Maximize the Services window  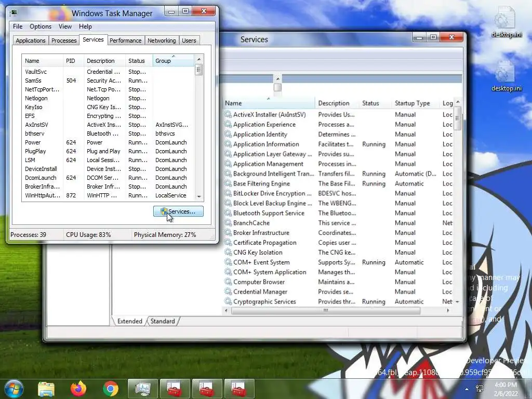coord(433,37)
